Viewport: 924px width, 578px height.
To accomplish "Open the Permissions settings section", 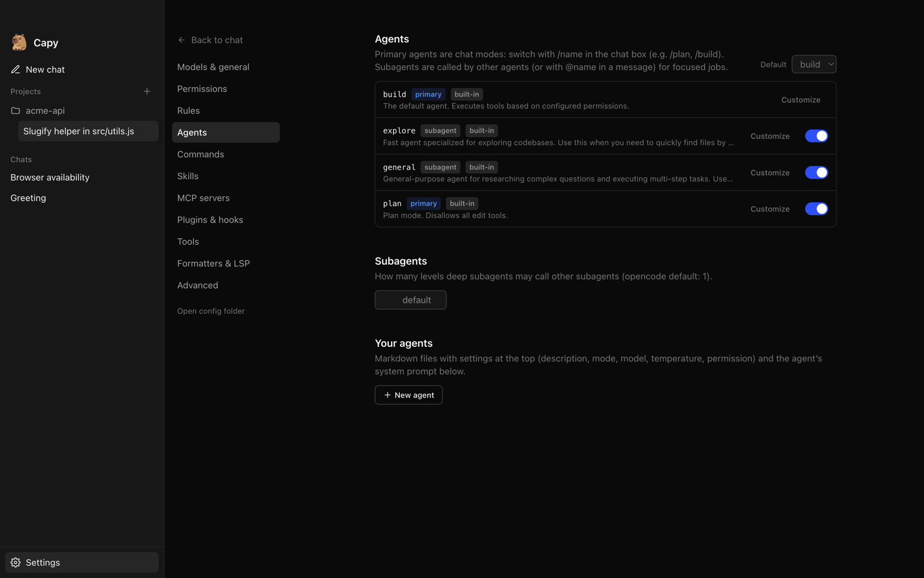I will tap(226, 88).
